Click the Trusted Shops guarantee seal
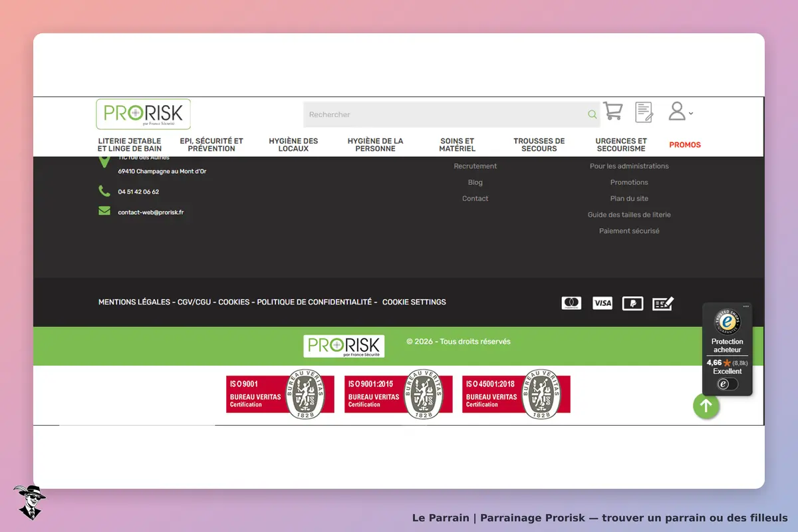Image resolution: width=798 pixels, height=532 pixels. click(x=728, y=323)
